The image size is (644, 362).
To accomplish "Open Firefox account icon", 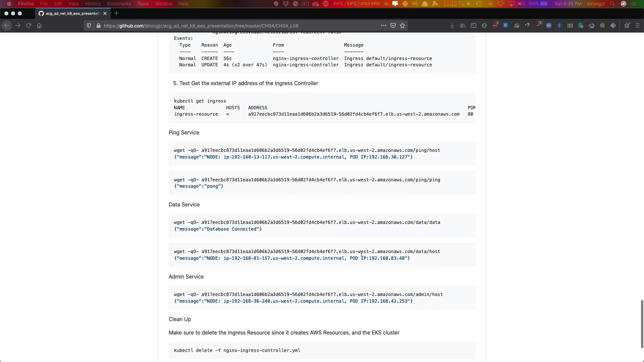I will (484, 26).
